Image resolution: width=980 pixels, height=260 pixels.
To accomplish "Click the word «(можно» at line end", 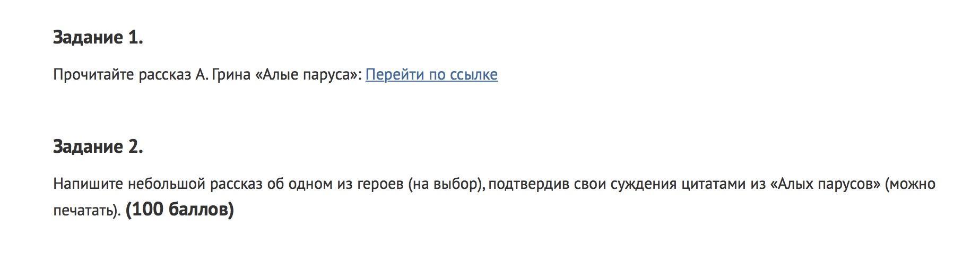I will 910,184.
